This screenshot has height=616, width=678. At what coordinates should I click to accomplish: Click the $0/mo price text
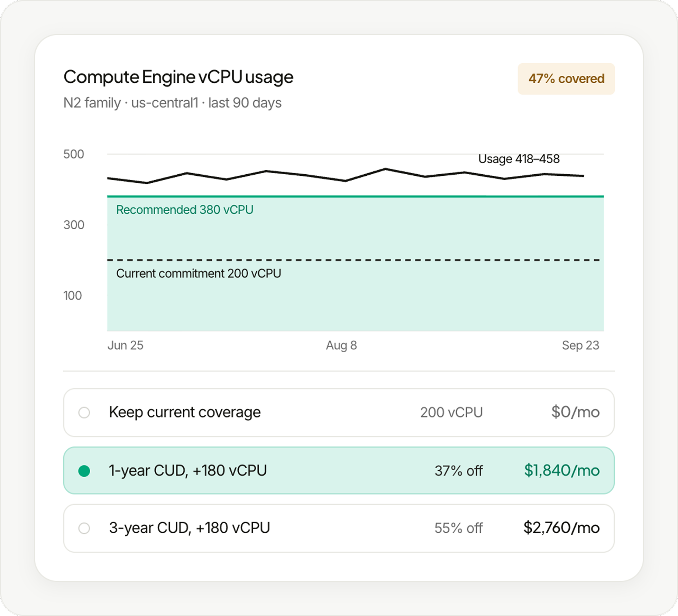[x=575, y=412]
